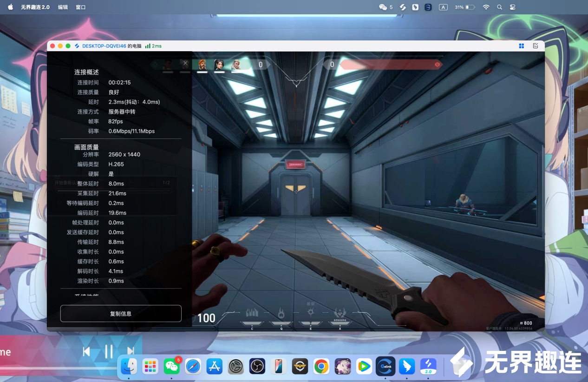Viewport: 588px width, 382px height.
Task: Click the 服务器中转 connection mode value
Action: click(x=122, y=112)
